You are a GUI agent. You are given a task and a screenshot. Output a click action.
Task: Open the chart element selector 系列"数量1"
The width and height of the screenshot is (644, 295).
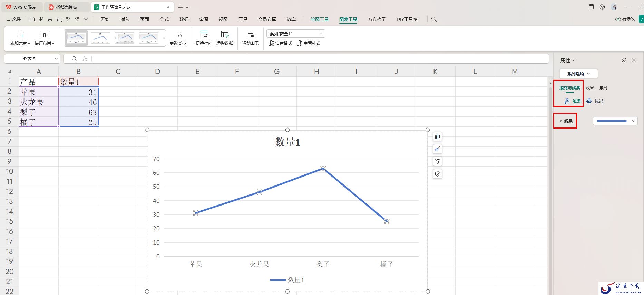coord(296,34)
